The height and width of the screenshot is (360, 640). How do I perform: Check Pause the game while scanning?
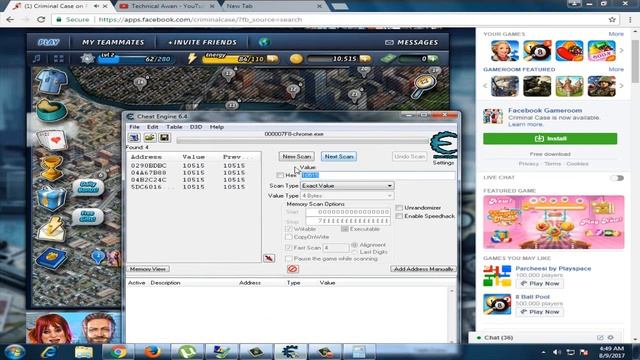(x=289, y=259)
